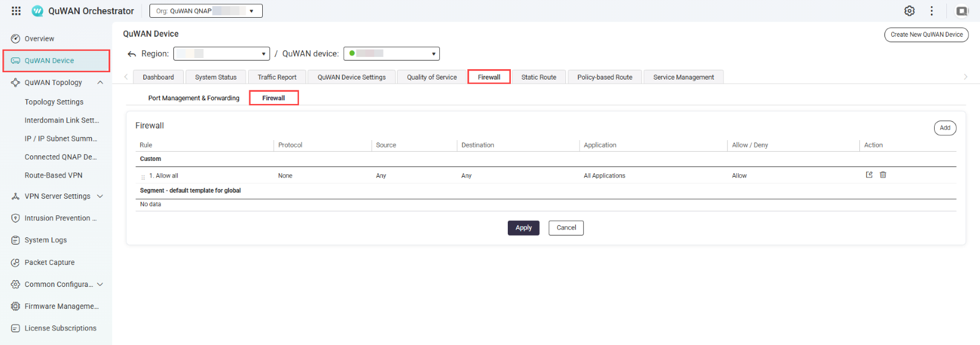Click the '1. Allow all' rule name
The height and width of the screenshot is (345, 980).
click(x=164, y=176)
